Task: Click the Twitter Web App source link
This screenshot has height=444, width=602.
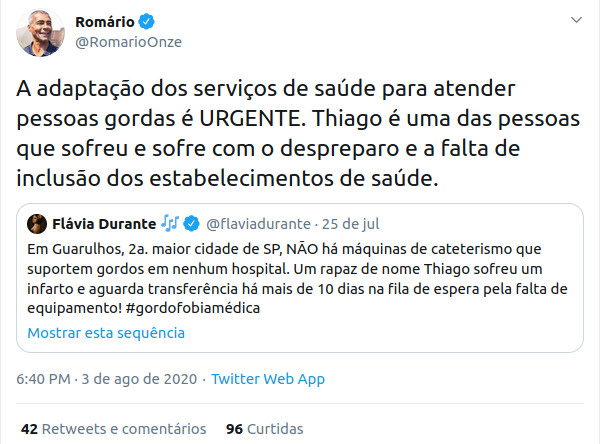Action: tap(268, 379)
